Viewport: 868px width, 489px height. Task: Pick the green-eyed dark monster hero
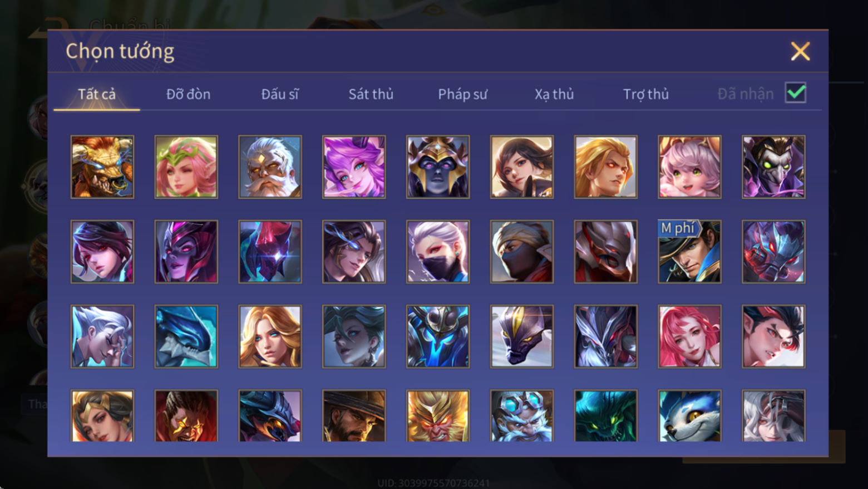pyautogui.click(x=605, y=415)
